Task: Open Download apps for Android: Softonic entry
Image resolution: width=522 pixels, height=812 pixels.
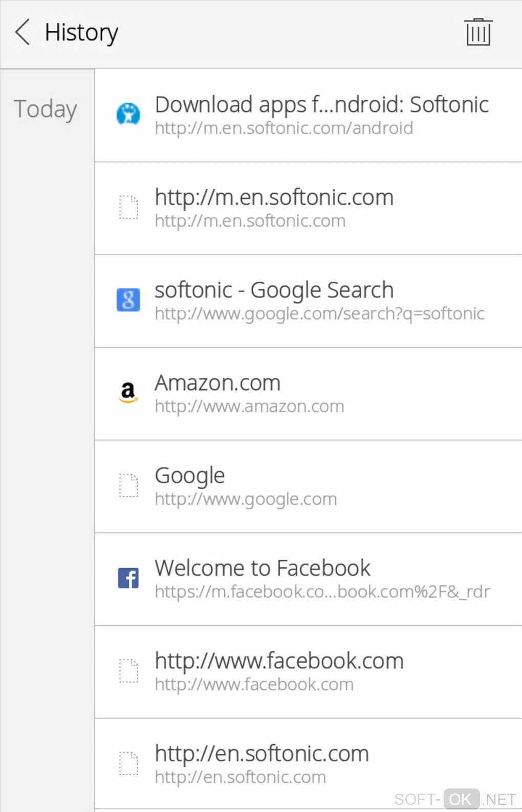Action: [321, 105]
